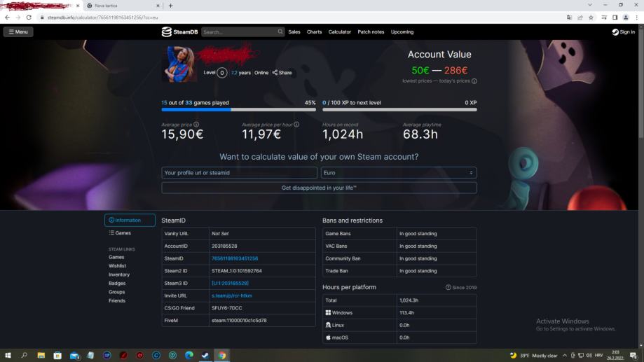Click Average price per hour info icon
The height and width of the screenshot is (362, 644).
point(296,125)
